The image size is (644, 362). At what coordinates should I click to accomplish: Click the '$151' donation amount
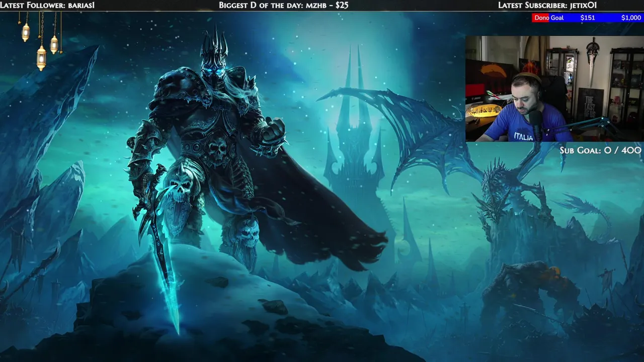click(x=588, y=18)
